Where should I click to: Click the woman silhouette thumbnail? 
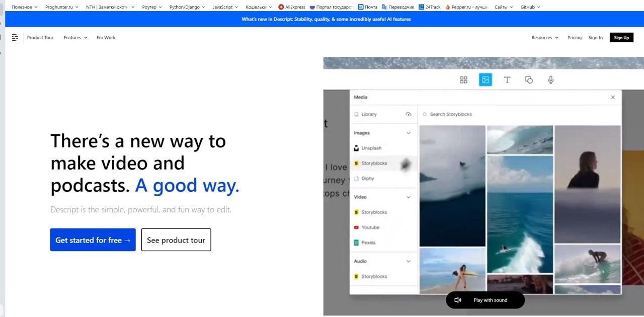[x=588, y=184]
